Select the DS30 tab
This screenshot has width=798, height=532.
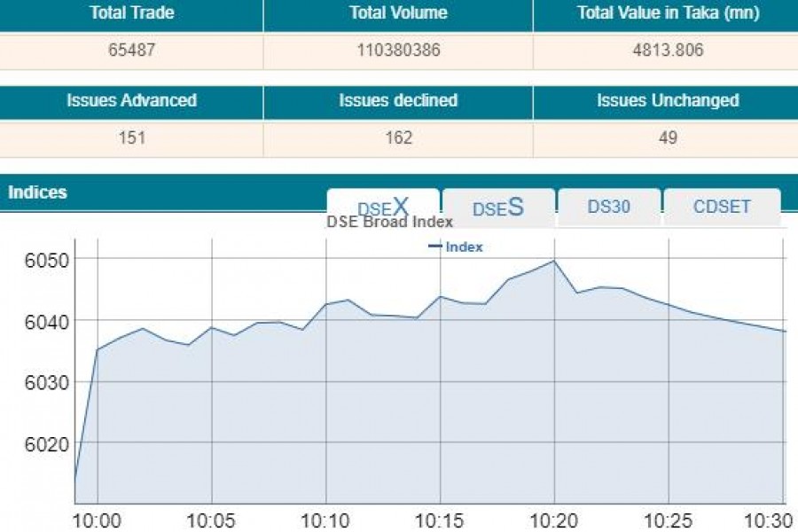click(x=609, y=207)
